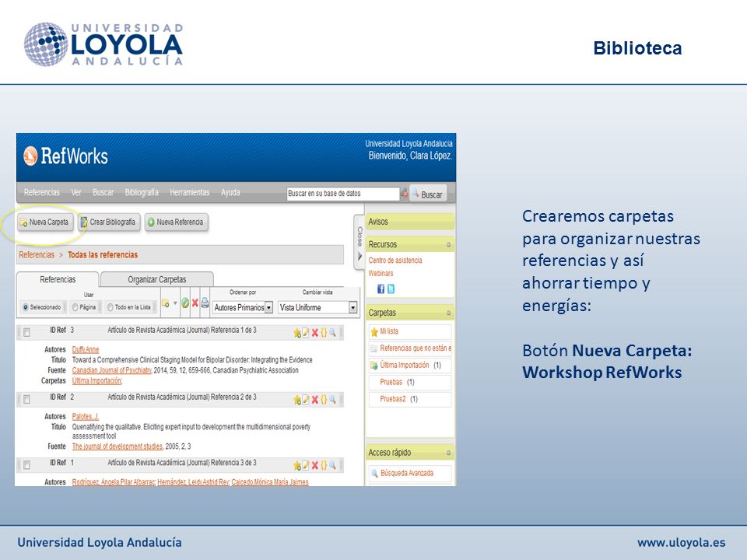Open author link Palotes, J.
The width and height of the screenshot is (747, 560).
(86, 417)
